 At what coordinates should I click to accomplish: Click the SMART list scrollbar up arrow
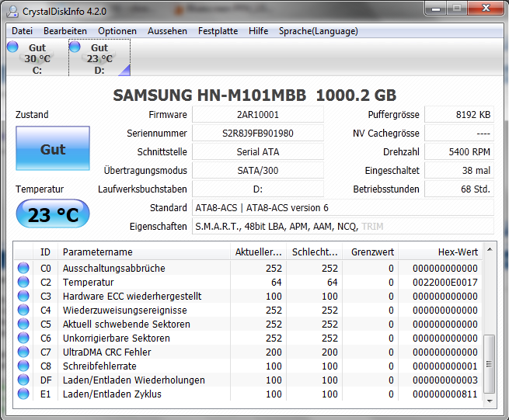tap(490, 249)
